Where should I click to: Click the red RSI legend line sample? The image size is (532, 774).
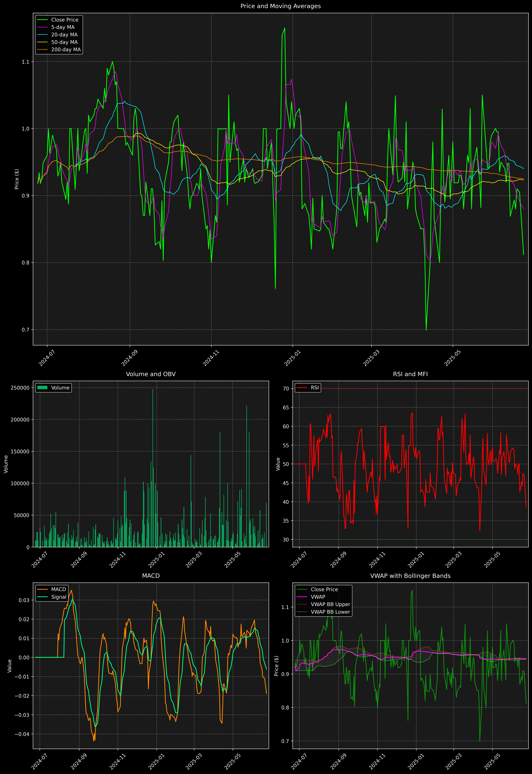click(x=302, y=388)
